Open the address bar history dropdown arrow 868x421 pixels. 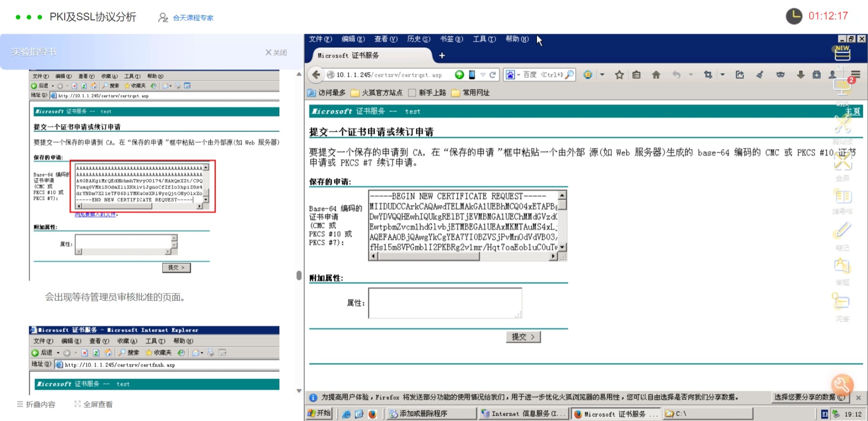tap(483, 75)
